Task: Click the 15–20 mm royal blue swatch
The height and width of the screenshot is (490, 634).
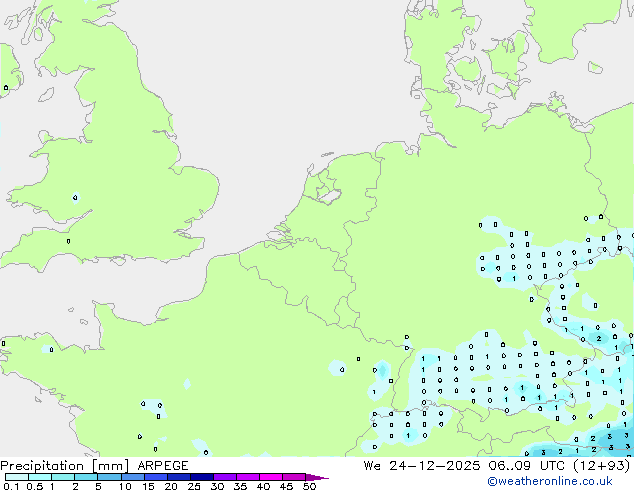Action: point(156,477)
